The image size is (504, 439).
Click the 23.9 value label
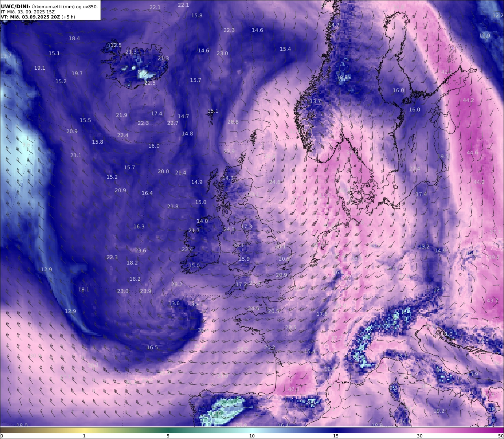pyautogui.click(x=145, y=291)
